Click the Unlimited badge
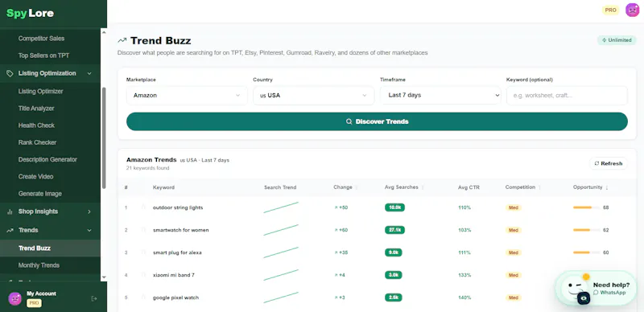The width and height of the screenshot is (644, 312). click(x=617, y=40)
